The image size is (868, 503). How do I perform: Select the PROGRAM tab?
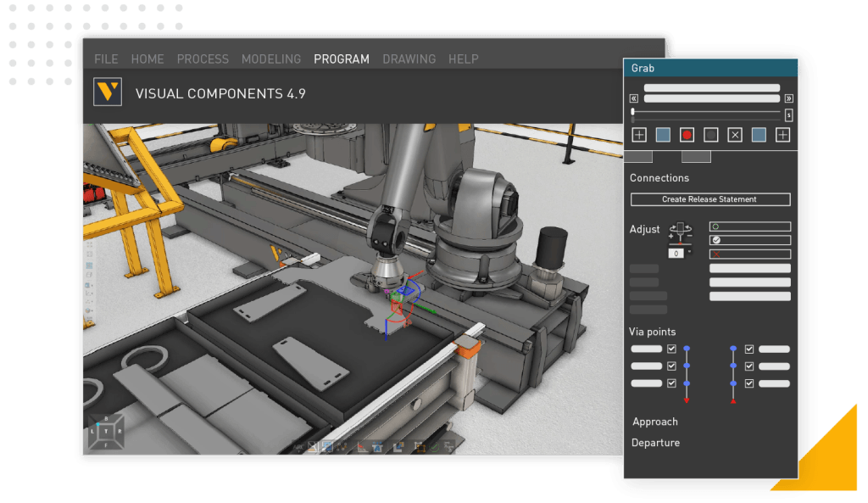(x=342, y=59)
